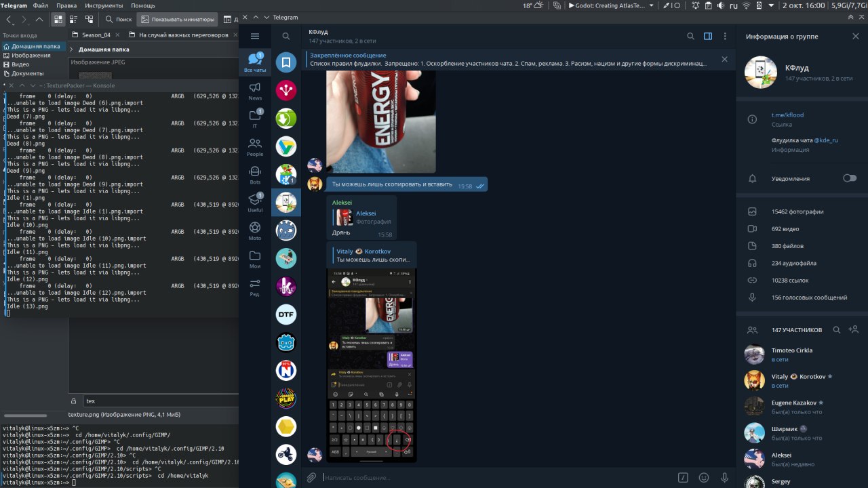Click the paperclip attach file icon

(x=311, y=477)
